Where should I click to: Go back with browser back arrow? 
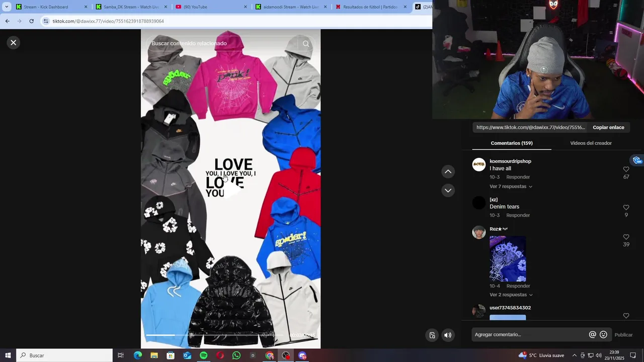(x=7, y=21)
